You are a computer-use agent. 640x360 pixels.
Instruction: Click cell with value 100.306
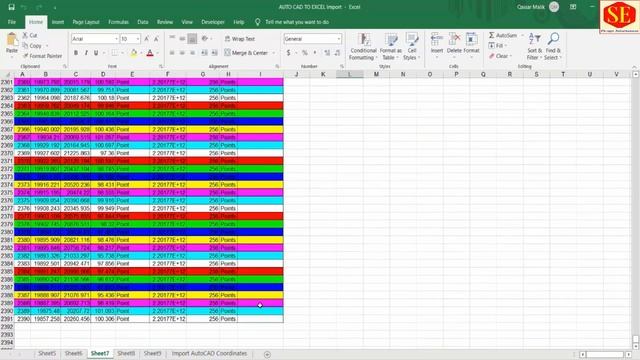[x=103, y=319]
